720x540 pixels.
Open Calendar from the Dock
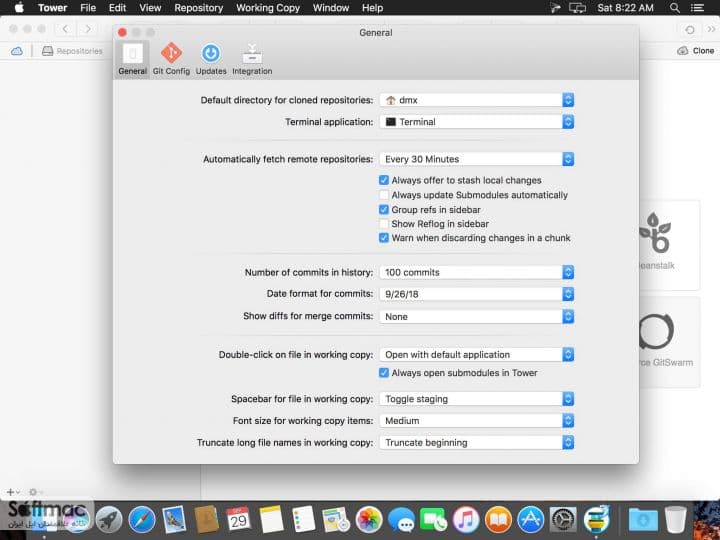pyautogui.click(x=239, y=519)
